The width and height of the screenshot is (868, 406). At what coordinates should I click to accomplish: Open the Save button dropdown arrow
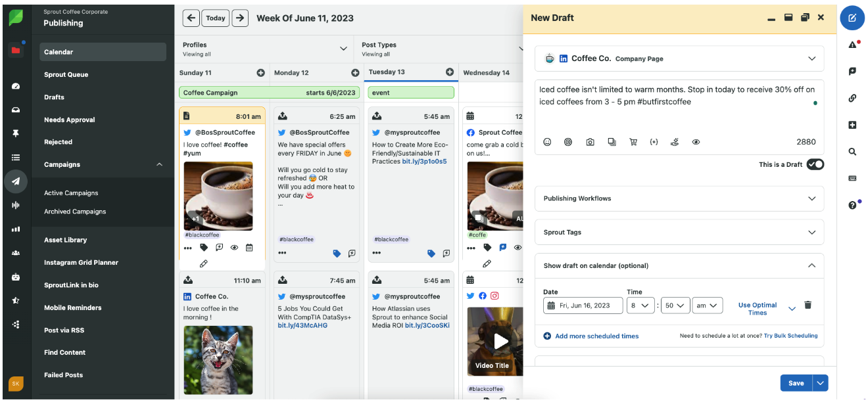(x=820, y=383)
